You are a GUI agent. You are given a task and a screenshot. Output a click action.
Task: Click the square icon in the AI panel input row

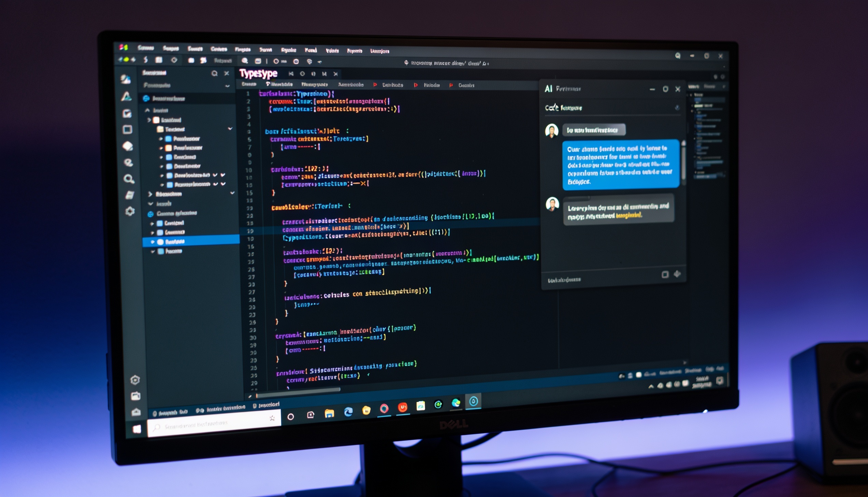pyautogui.click(x=665, y=274)
